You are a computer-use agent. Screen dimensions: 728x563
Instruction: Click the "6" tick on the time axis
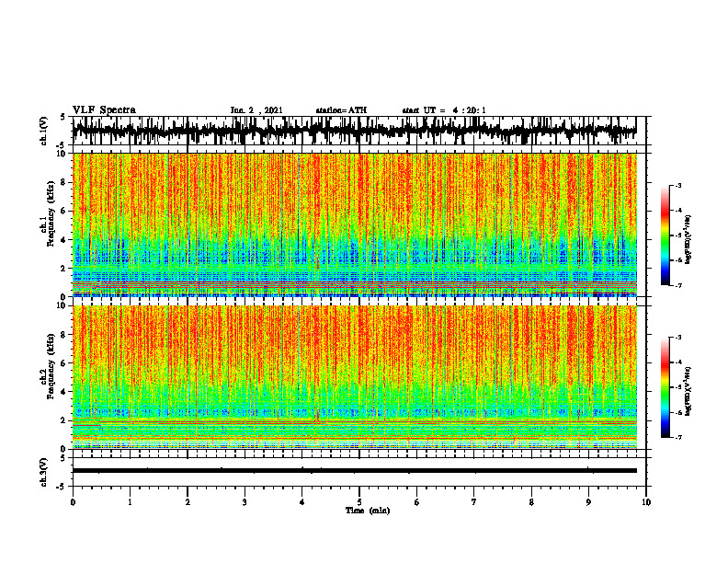pos(417,502)
